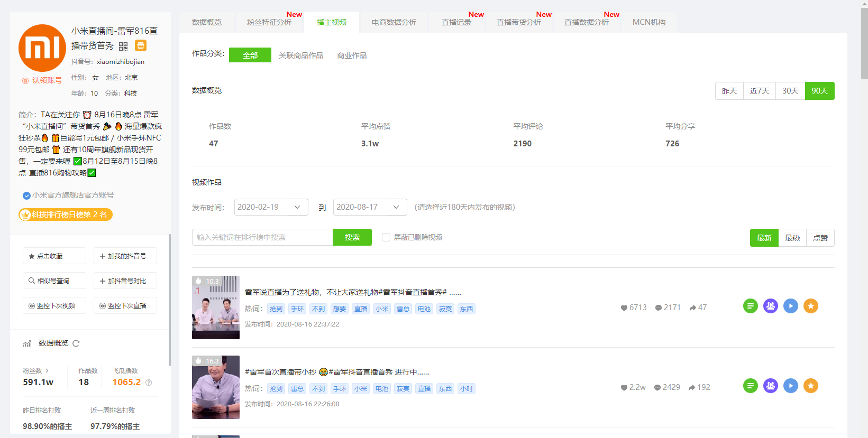868x438 pixels.
Task: Select the 全部 category filter
Action: coord(250,55)
